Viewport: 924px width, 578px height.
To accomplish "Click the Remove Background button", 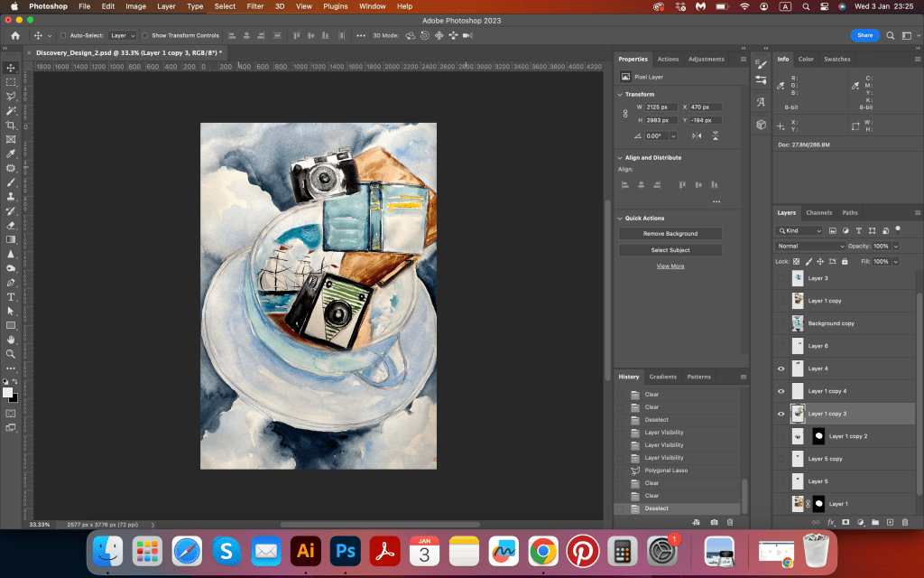I will 670,234.
